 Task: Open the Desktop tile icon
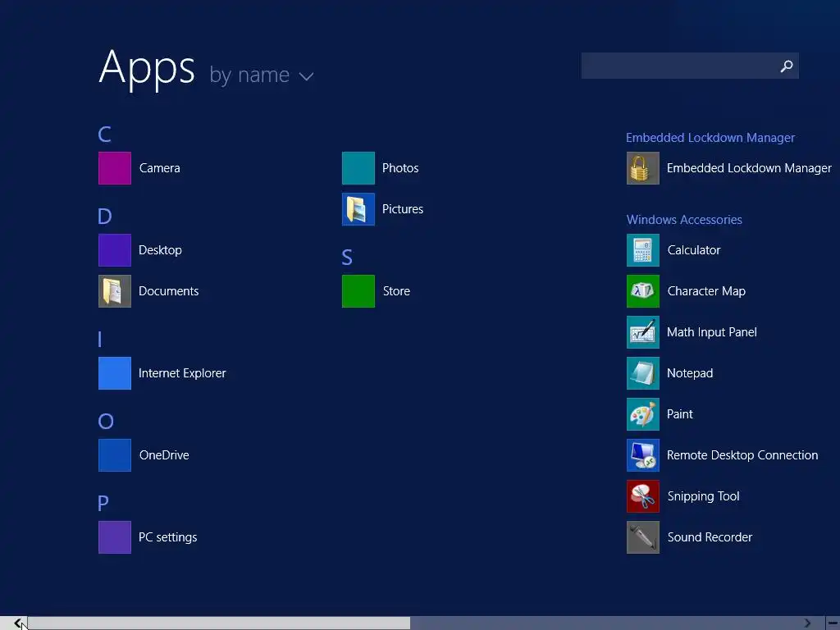tap(115, 250)
